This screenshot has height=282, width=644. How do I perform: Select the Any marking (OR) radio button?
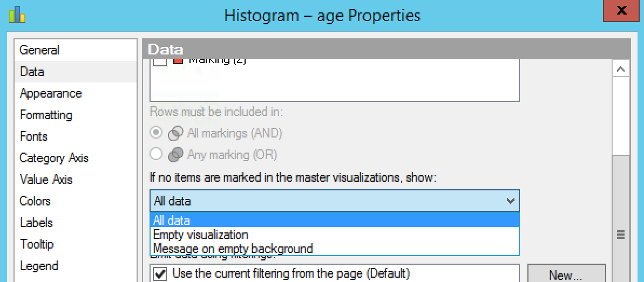coord(157,154)
